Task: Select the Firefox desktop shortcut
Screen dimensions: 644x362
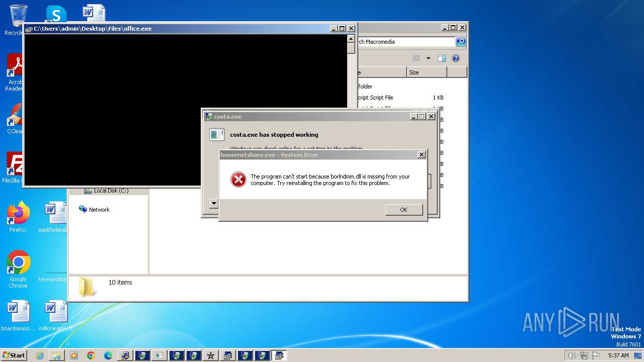Action: 18,217
